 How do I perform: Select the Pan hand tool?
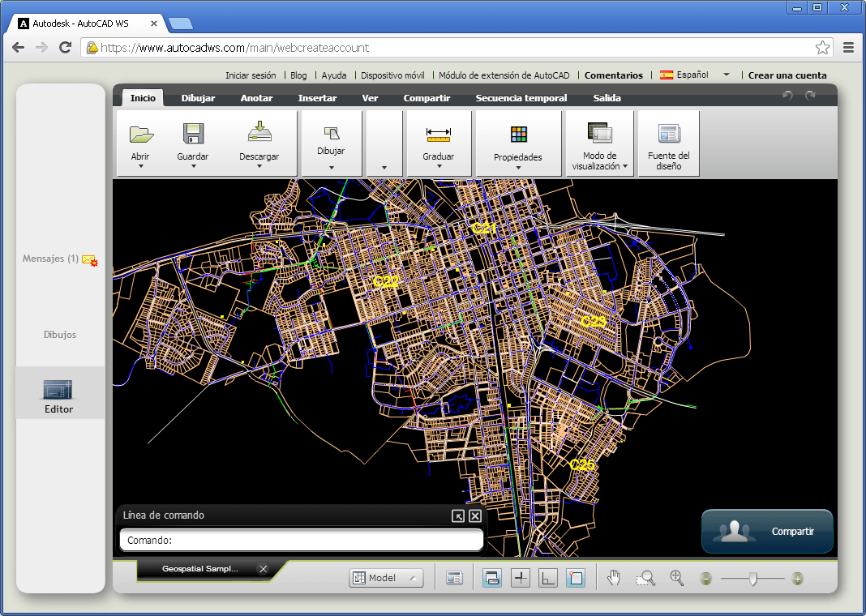pos(614,578)
